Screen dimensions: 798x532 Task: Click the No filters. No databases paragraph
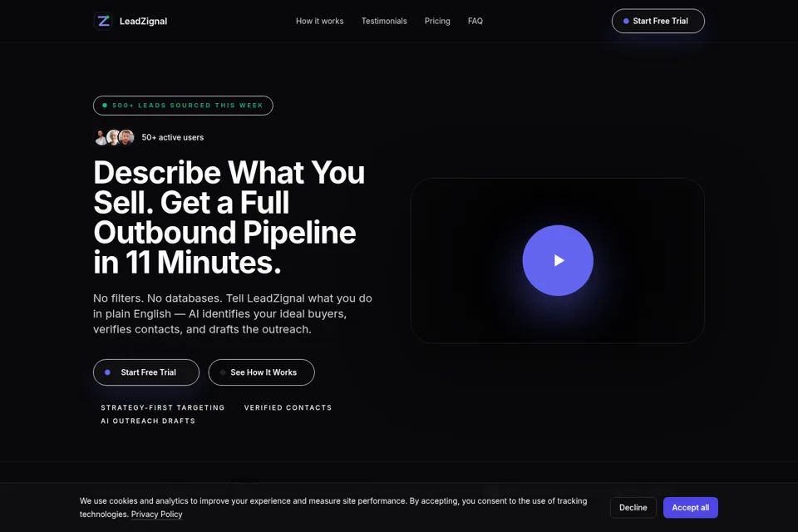coord(233,313)
